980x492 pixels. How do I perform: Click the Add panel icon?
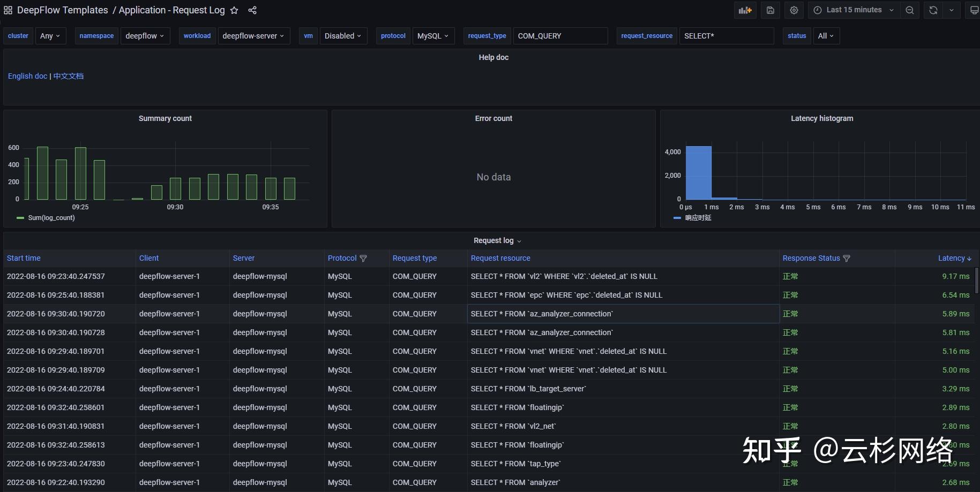point(745,10)
